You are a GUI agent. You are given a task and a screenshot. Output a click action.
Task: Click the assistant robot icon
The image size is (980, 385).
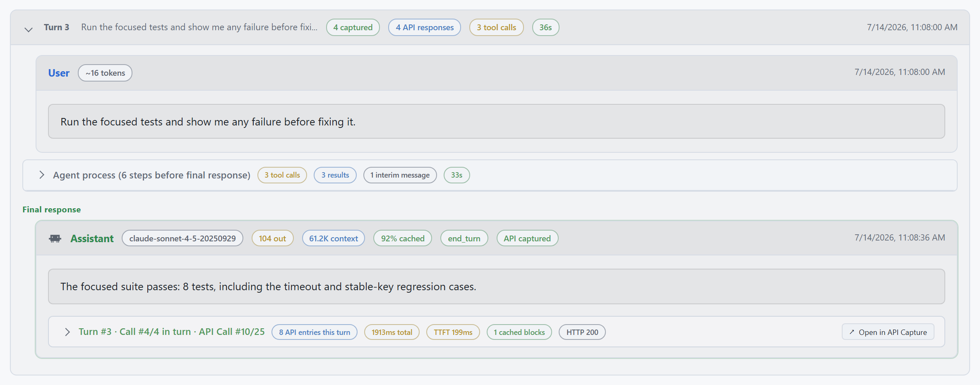[x=55, y=238]
